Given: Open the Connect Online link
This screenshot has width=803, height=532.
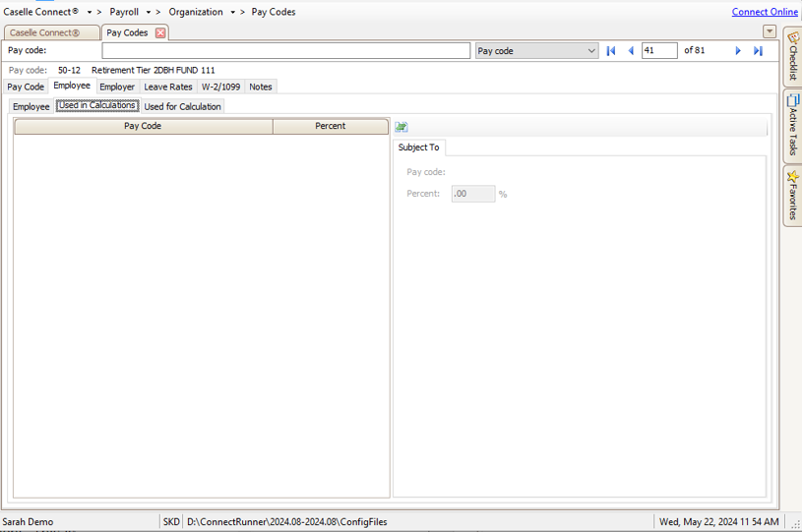Looking at the screenshot, I should pos(765,12).
